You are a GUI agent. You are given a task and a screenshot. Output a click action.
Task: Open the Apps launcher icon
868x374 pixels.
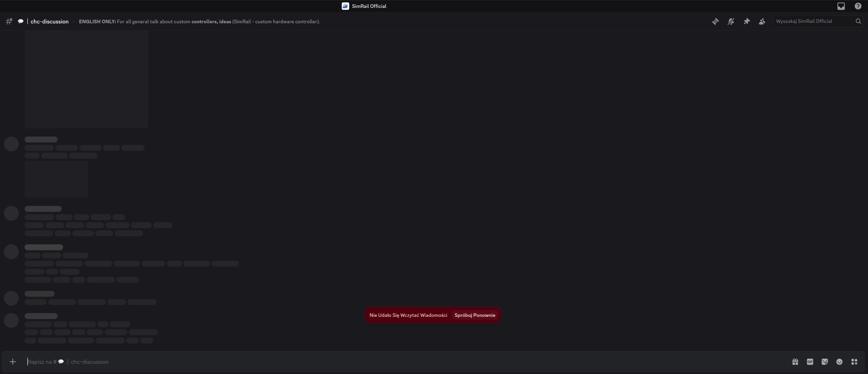point(854,362)
